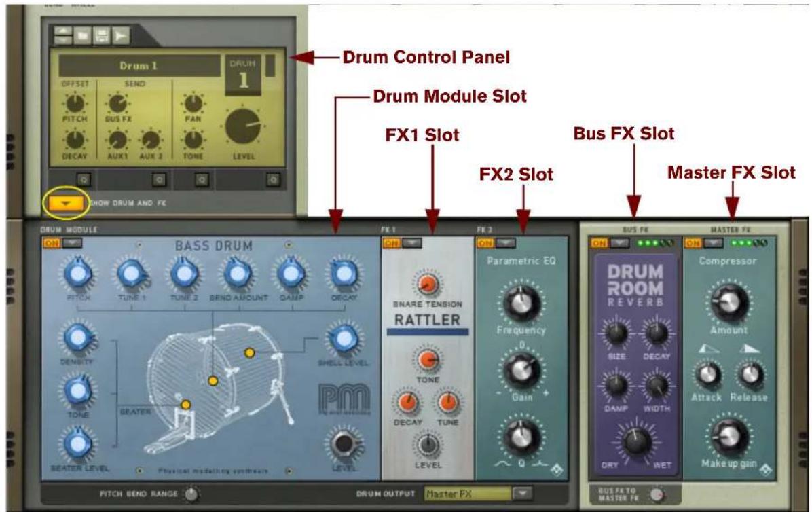Click Bass Drum Pitch knob
The height and width of the screenshot is (512, 812).
coord(77,274)
